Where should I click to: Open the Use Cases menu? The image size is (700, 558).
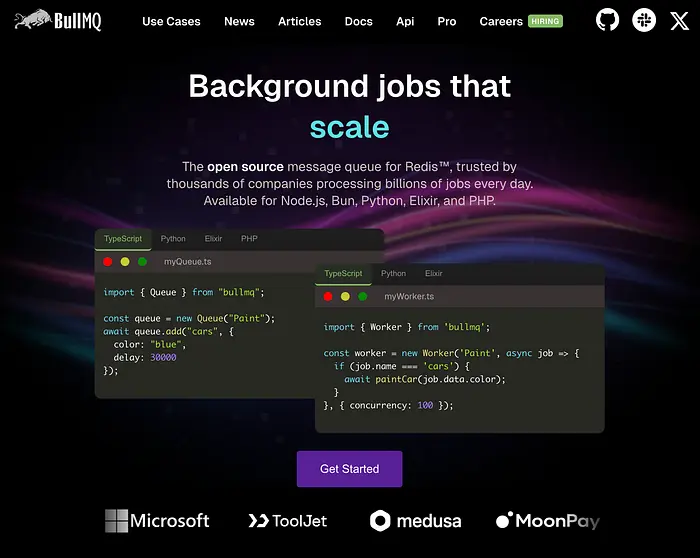171,21
